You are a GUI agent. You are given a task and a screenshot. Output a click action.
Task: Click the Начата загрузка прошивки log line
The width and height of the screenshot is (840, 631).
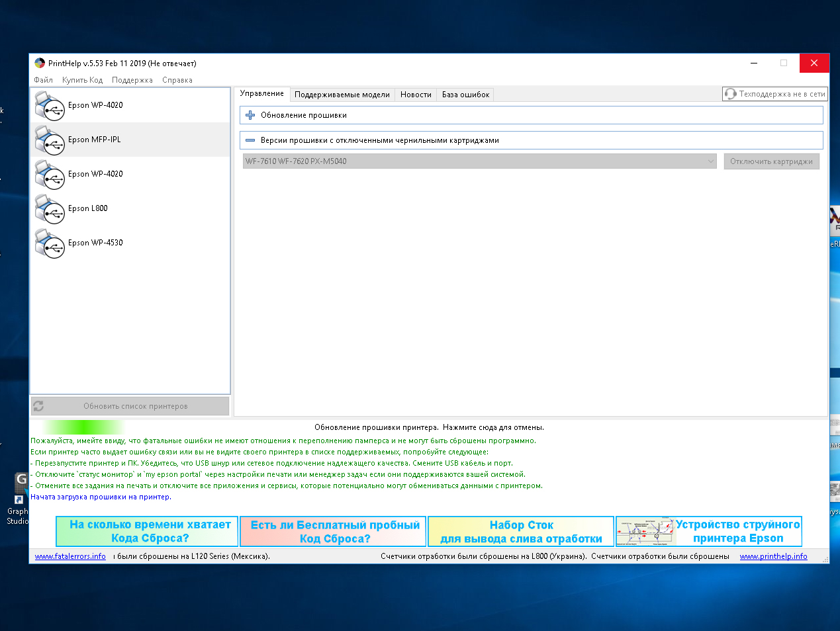[x=101, y=497]
